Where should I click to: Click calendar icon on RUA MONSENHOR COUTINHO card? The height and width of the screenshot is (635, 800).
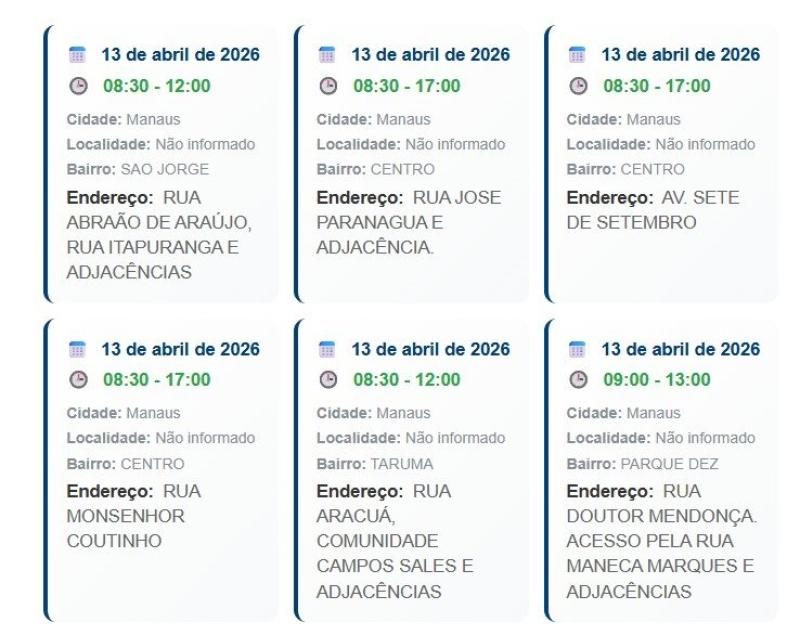tap(76, 349)
